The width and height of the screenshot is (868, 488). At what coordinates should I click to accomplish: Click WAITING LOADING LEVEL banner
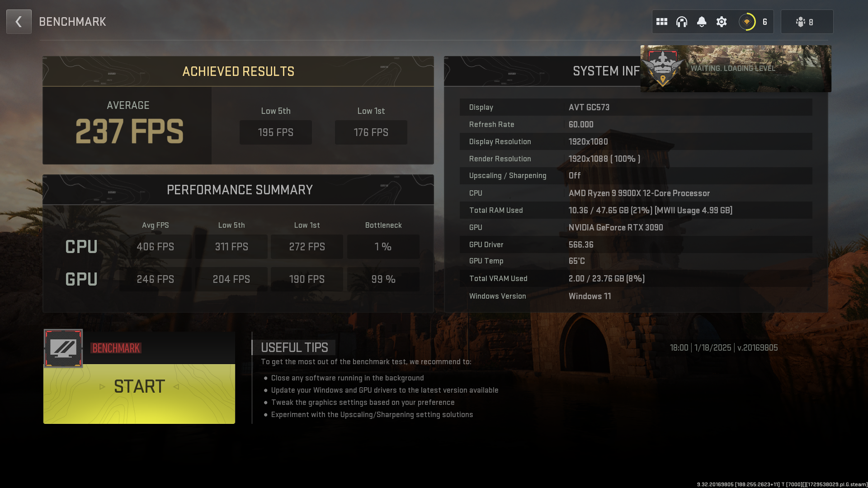pos(736,69)
